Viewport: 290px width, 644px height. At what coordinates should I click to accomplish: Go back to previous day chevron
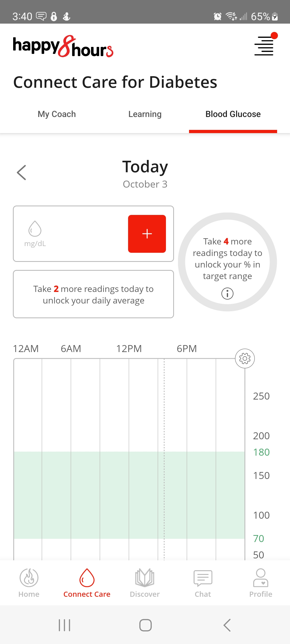[x=21, y=173]
